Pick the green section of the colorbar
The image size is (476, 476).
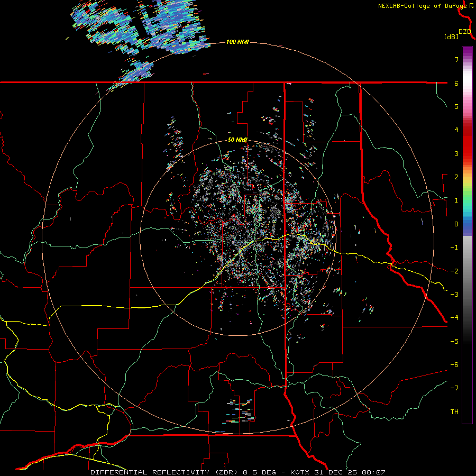point(467,197)
